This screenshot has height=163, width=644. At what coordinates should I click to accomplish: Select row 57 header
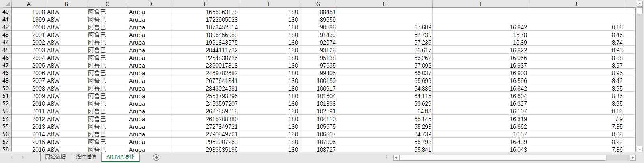coord(6,142)
